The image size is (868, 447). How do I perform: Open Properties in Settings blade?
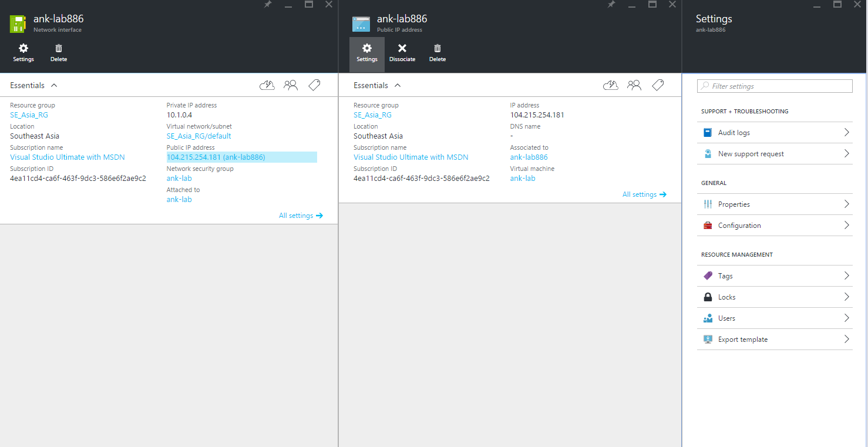point(775,204)
